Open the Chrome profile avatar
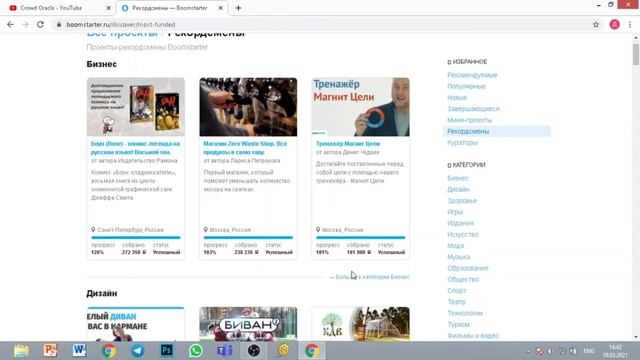The height and width of the screenshot is (360, 640). point(615,24)
